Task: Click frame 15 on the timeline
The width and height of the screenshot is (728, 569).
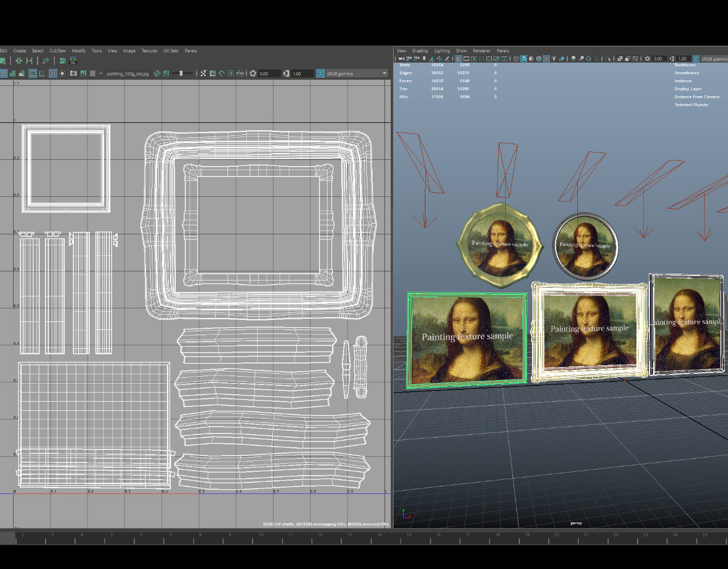Action: coord(408,535)
